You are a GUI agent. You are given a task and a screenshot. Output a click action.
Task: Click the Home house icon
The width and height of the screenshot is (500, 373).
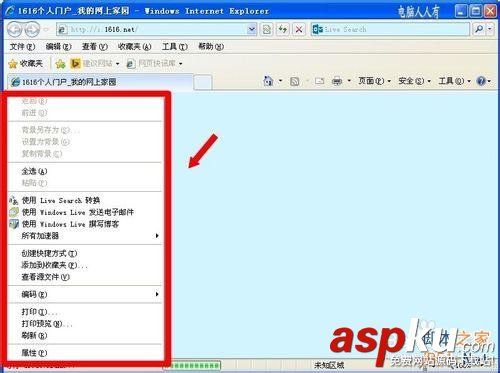[x=268, y=81]
